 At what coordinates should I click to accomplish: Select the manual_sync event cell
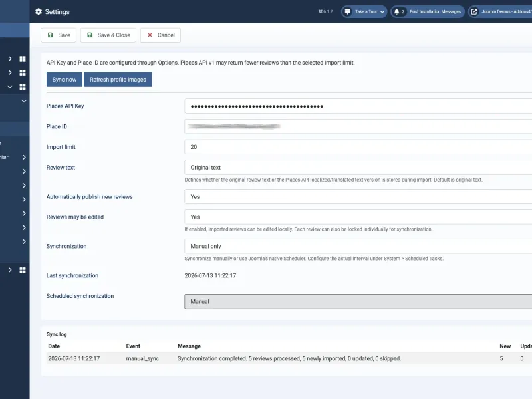point(142,358)
